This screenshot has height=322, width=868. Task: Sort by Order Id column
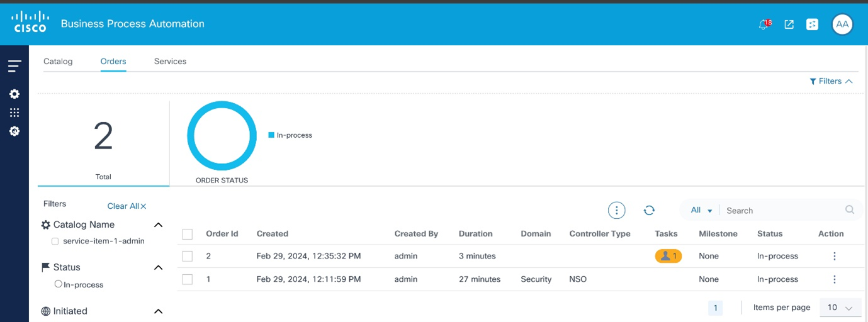click(222, 233)
